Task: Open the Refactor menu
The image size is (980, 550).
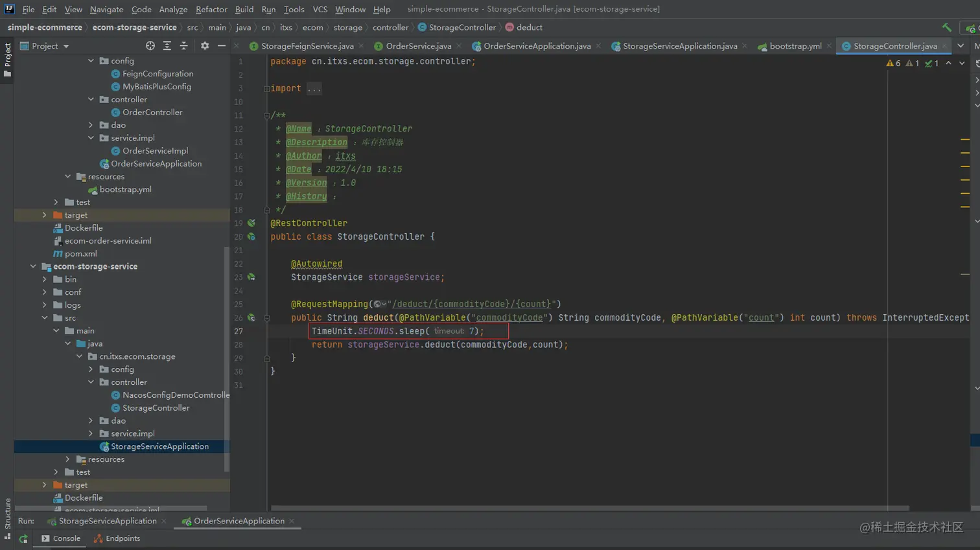Action: [x=211, y=9]
